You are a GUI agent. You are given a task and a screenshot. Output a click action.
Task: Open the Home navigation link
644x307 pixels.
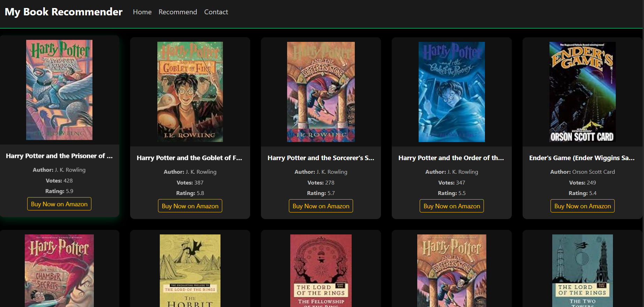tap(142, 12)
